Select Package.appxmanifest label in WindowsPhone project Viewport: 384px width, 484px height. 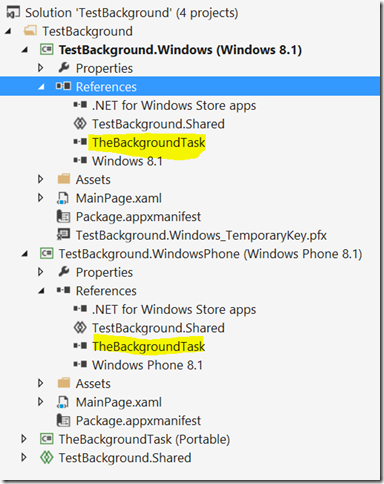click(x=138, y=421)
